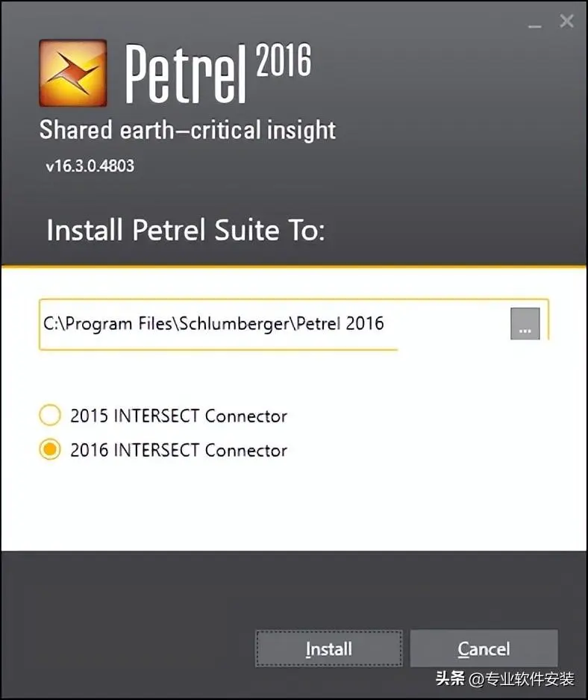Abort setup with the Cancel button
The height and width of the screenshot is (700, 588).
[484, 649]
